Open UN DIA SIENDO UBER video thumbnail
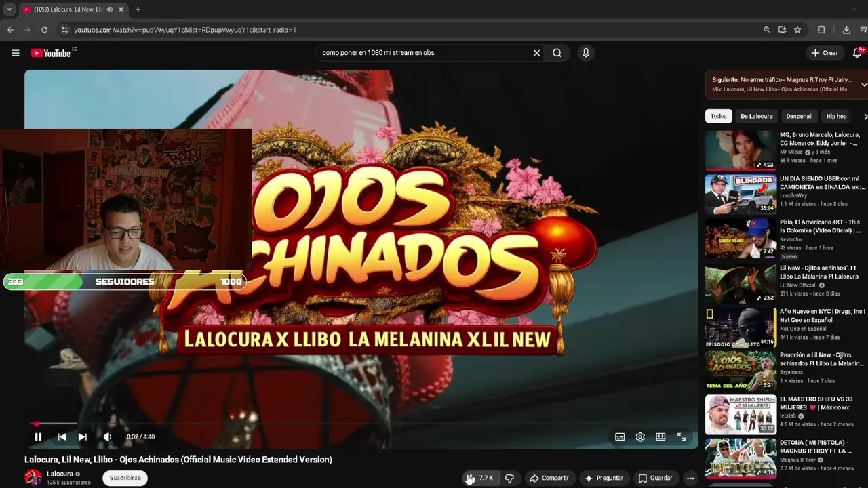The height and width of the screenshot is (488, 868). click(741, 194)
